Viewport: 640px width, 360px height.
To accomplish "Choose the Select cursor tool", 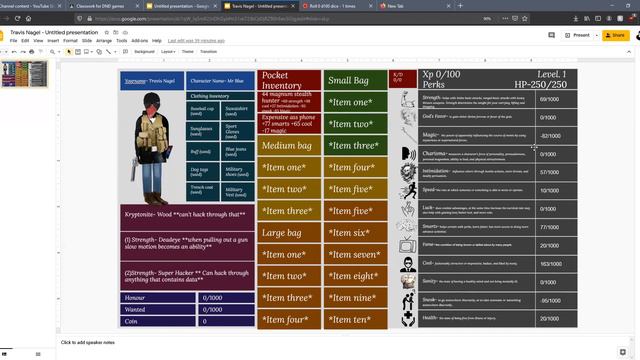I will (x=69, y=52).
